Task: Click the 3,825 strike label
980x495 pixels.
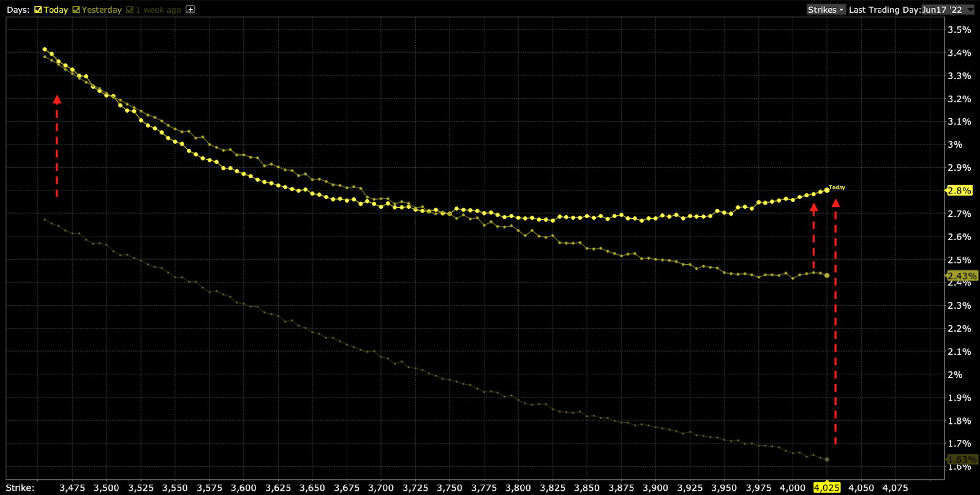Action: (x=552, y=488)
